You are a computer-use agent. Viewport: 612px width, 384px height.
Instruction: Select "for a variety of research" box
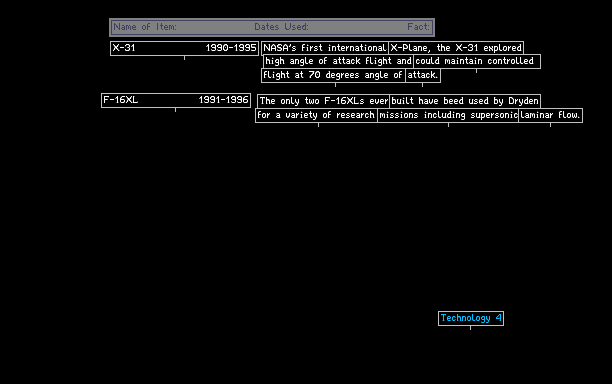pyautogui.click(x=316, y=115)
